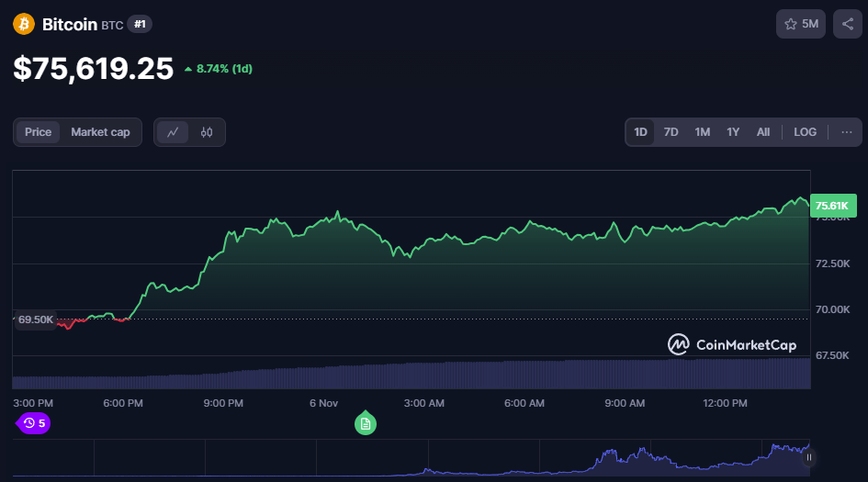868x482 pixels.
Task: Select the Price tab
Action: (x=38, y=132)
